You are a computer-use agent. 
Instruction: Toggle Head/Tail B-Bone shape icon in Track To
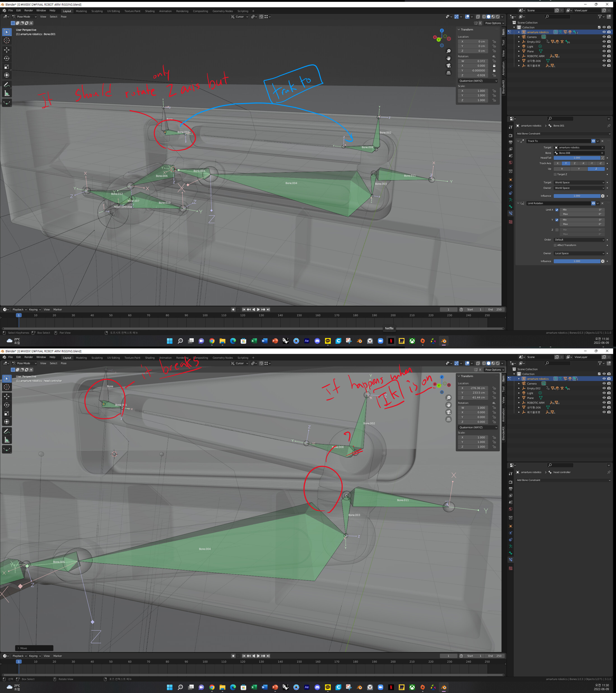pos(603,158)
